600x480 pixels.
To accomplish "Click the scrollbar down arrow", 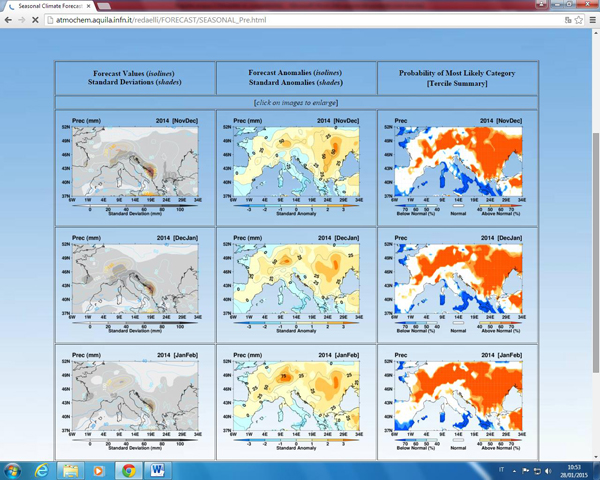I will pos(596,457).
